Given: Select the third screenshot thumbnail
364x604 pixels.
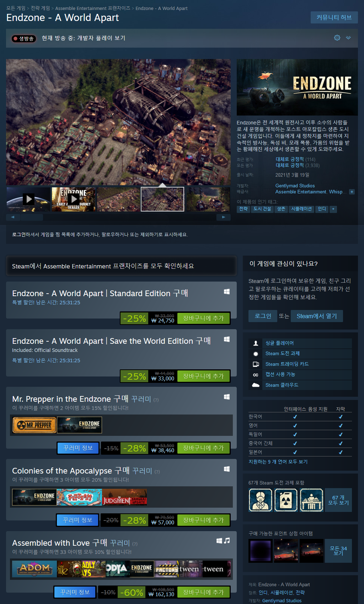Looking at the screenshot, I should tap(118, 199).
